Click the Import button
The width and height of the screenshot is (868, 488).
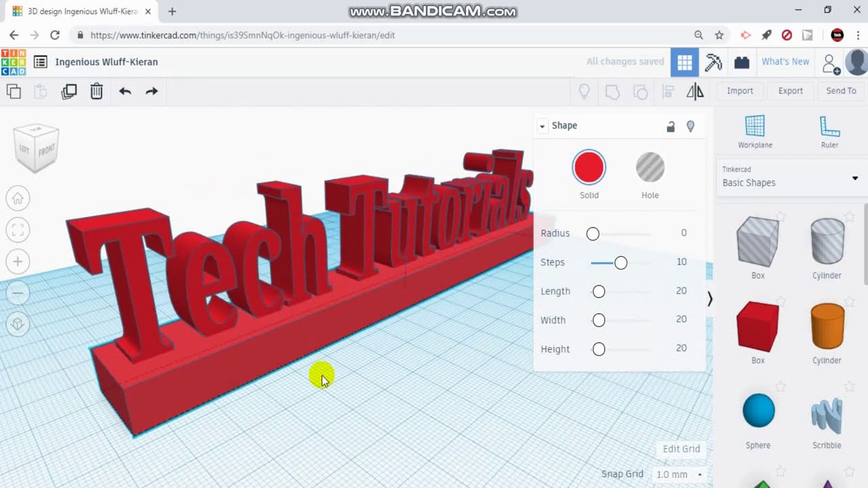(740, 91)
